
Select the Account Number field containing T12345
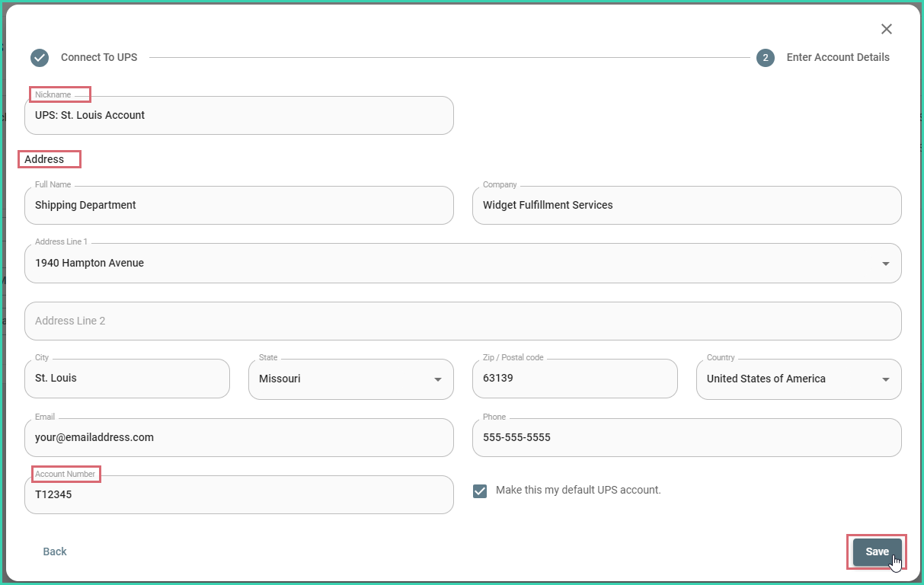point(238,494)
